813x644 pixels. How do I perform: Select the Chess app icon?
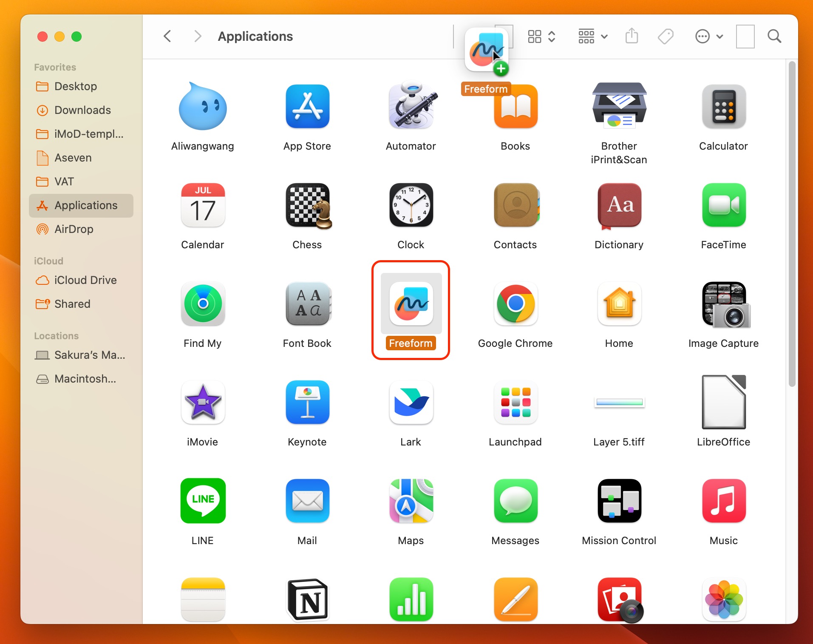point(307,205)
